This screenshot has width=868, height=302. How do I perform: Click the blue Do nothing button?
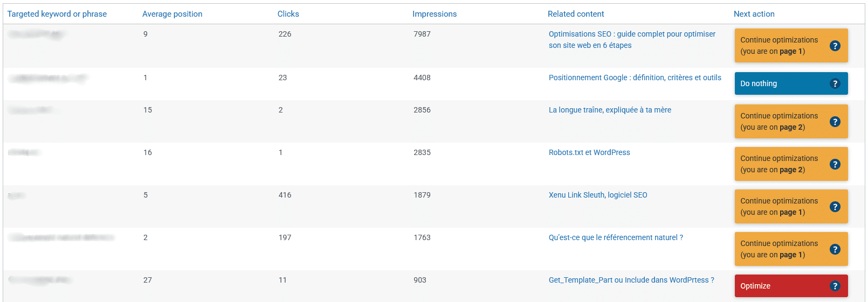[x=791, y=83]
